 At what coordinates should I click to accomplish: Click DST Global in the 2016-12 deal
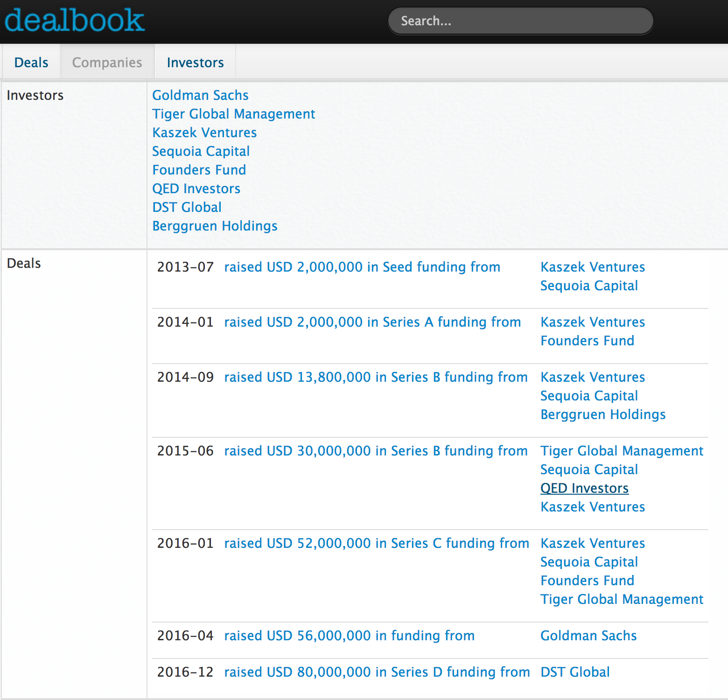pyautogui.click(x=575, y=672)
